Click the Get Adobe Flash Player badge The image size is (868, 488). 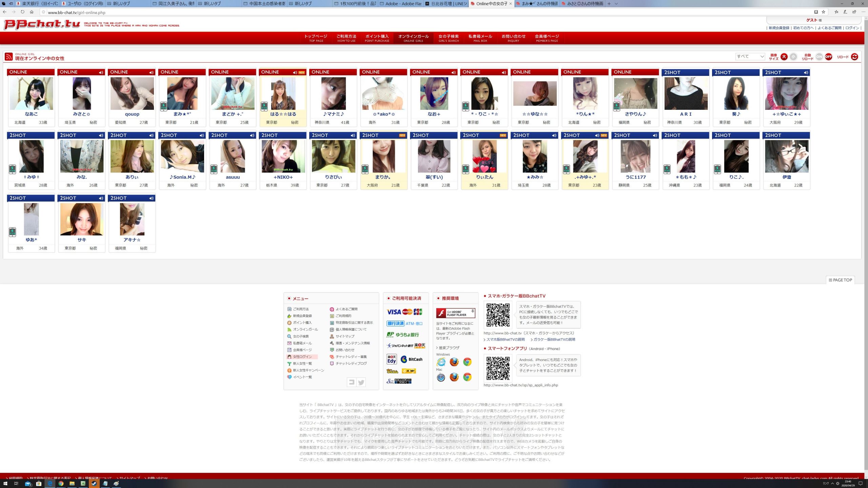tap(455, 313)
